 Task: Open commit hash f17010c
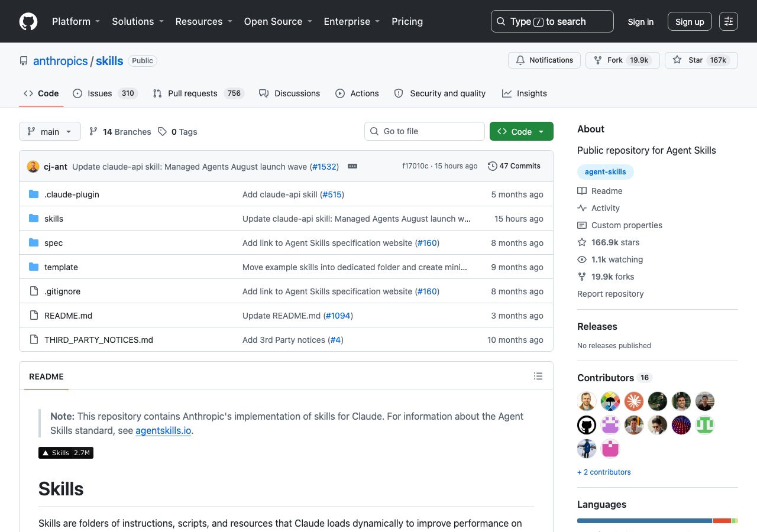(x=415, y=166)
